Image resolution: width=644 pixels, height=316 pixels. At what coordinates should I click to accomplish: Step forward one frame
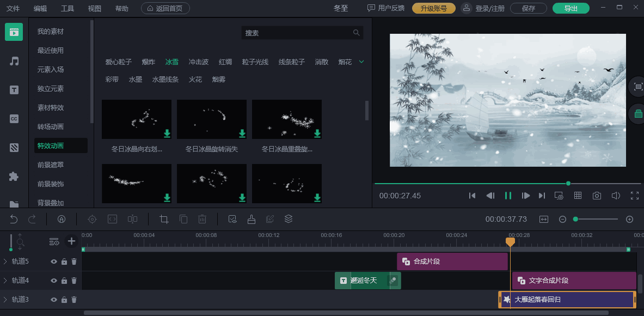(526, 196)
